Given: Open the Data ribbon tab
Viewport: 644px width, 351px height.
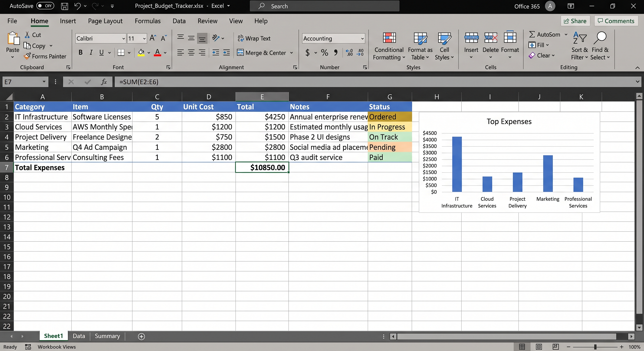Looking at the screenshot, I should (x=179, y=21).
